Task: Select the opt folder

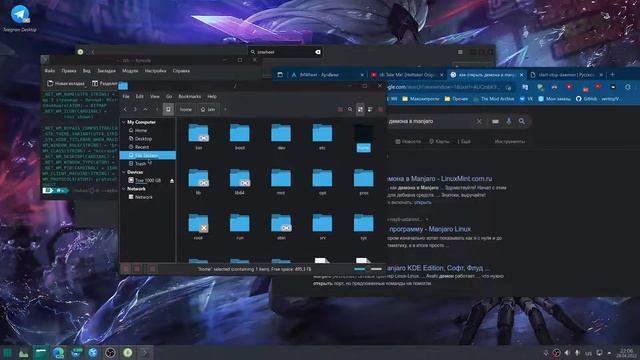Action: [x=322, y=182]
